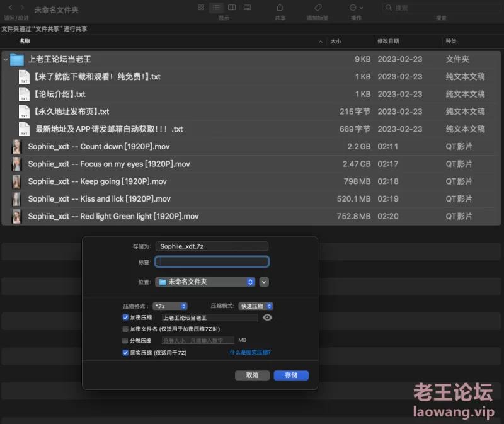The height and width of the screenshot is (424, 504).
Task: Click the Share (共享) toolbar icon
Action: (x=280, y=8)
